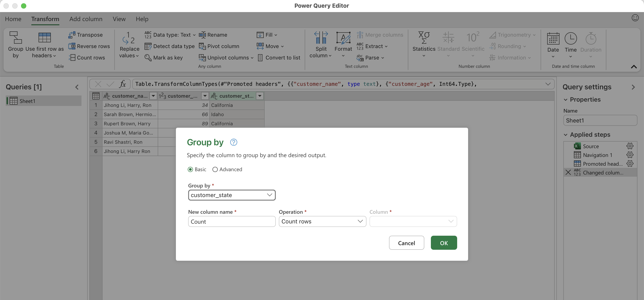Click the Statistics ribbon icon
The width and height of the screenshot is (644, 300).
(424, 38)
